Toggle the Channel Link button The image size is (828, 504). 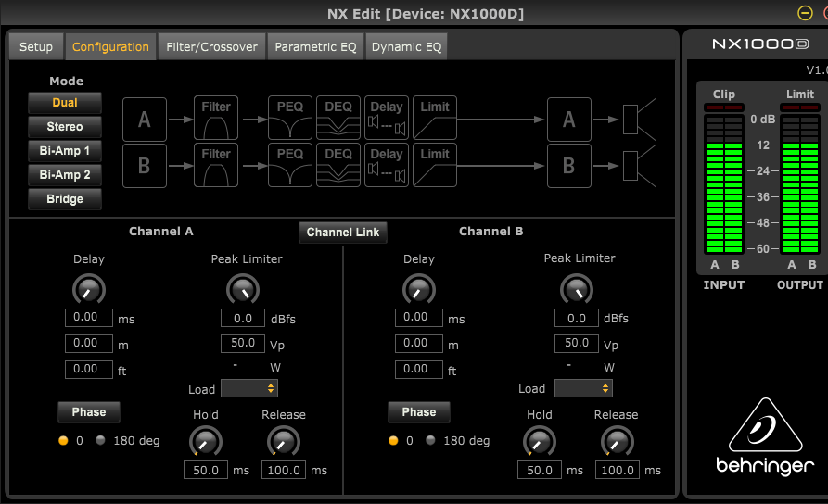pyautogui.click(x=343, y=233)
